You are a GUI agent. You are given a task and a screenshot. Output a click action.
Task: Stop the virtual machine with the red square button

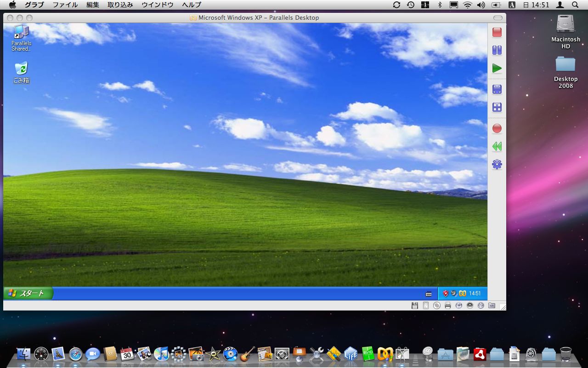497,32
